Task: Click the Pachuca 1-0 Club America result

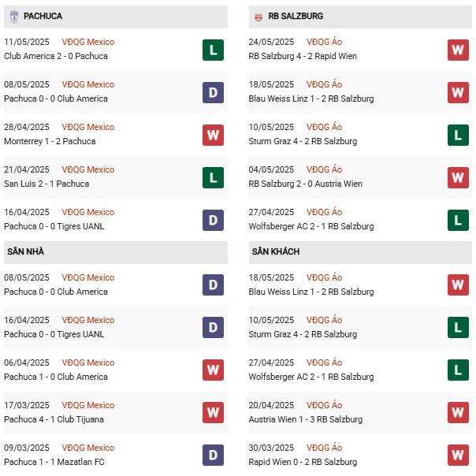Action: 55,377
